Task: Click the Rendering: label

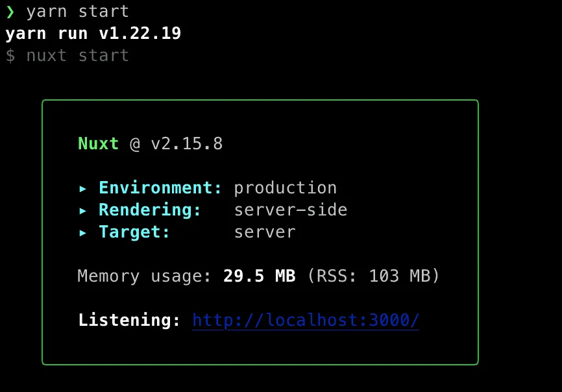Action: [150, 210]
